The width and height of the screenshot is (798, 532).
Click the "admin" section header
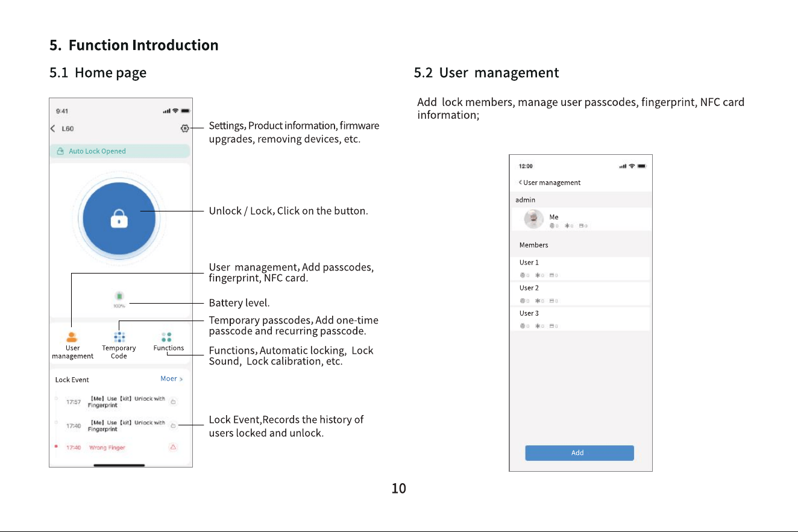(x=525, y=200)
